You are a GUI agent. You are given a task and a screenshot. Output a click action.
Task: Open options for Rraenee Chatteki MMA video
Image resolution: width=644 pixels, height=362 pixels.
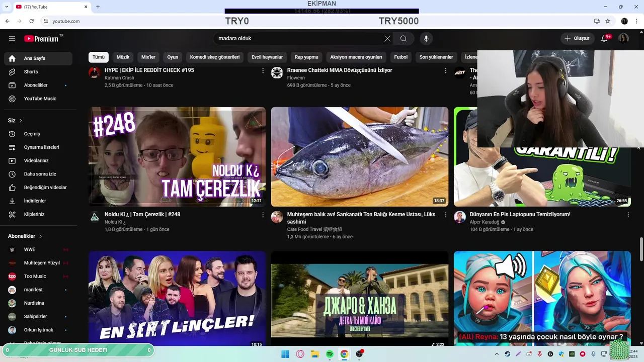pos(445,71)
